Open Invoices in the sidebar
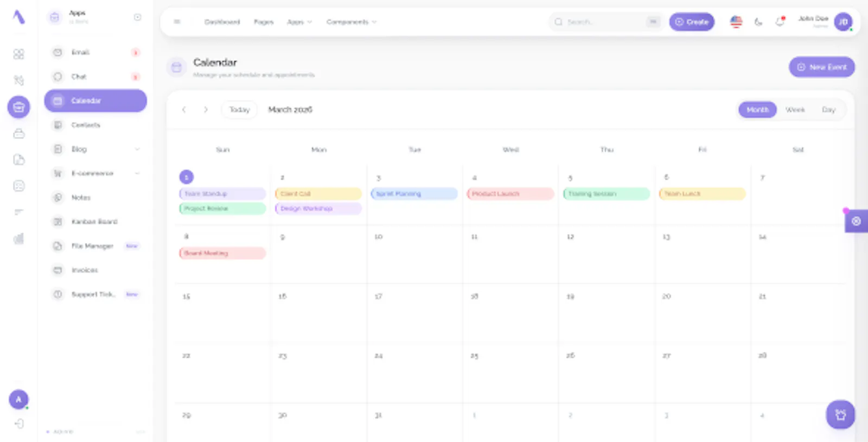Image resolution: width=868 pixels, height=442 pixels. pyautogui.click(x=95, y=270)
